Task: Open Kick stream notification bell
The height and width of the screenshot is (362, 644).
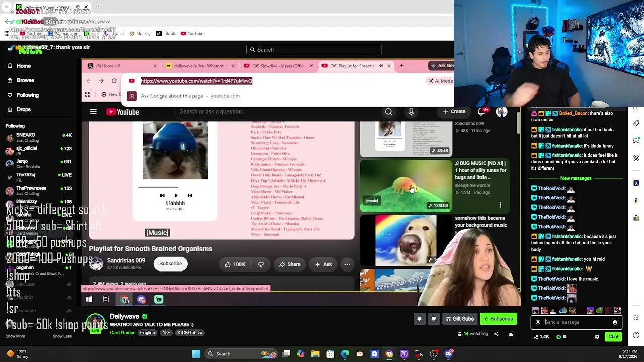Action: 419,319
